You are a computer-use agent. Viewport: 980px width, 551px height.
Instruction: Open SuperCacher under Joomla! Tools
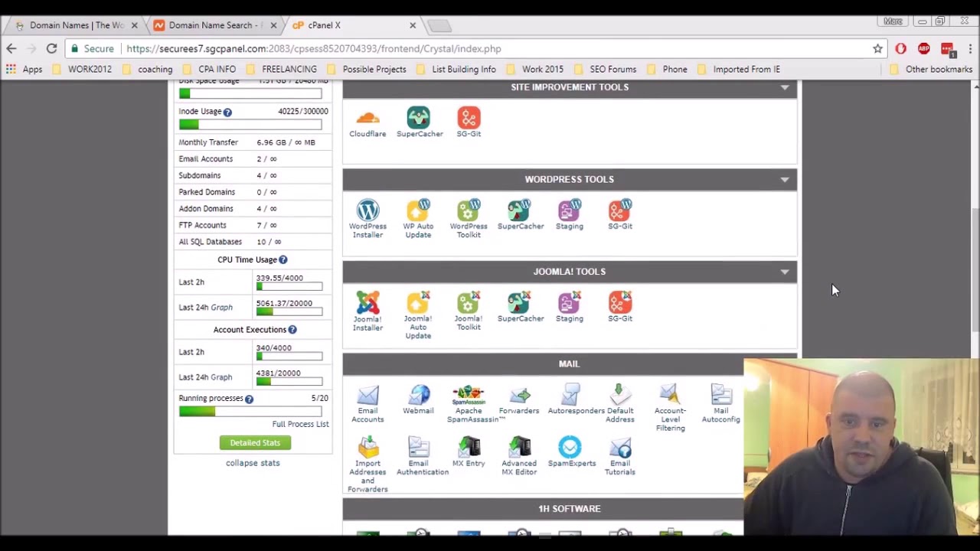tap(521, 308)
